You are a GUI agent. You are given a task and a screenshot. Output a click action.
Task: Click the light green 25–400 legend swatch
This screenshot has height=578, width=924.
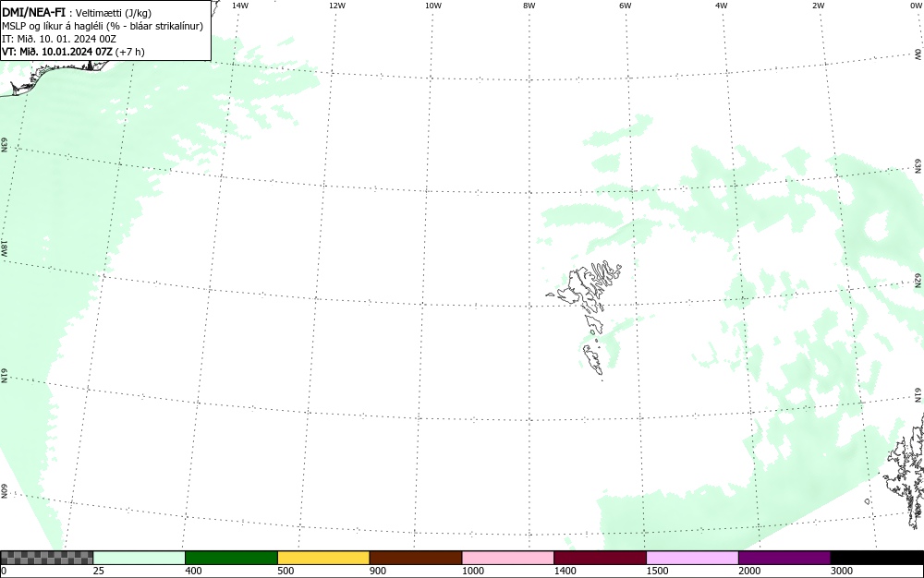point(140,558)
